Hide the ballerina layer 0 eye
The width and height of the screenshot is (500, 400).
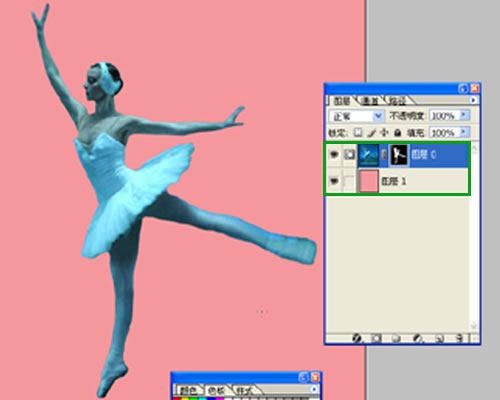tap(334, 155)
